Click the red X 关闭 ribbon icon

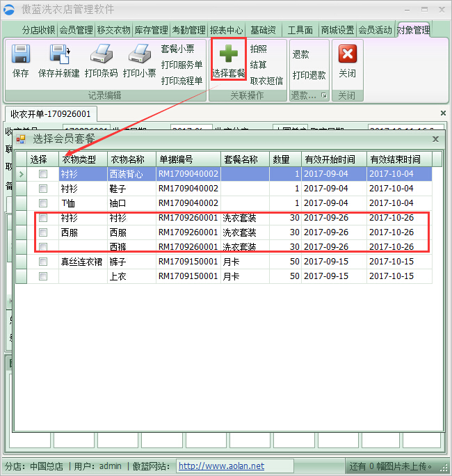tap(347, 54)
